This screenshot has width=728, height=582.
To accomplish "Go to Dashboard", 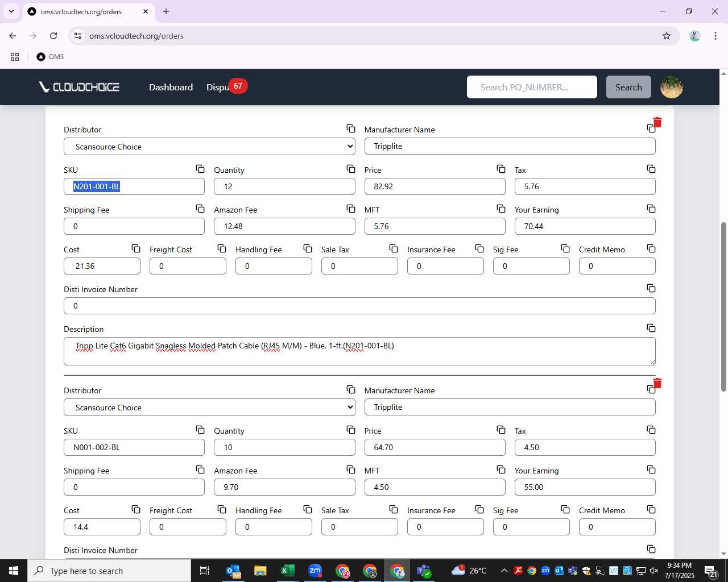I will point(171,87).
